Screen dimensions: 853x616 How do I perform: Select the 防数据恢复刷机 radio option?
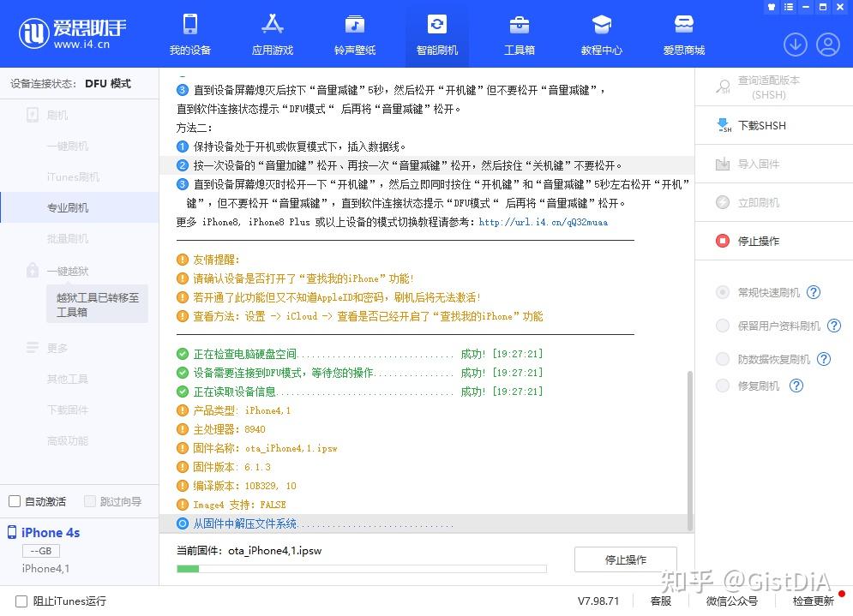(x=723, y=359)
